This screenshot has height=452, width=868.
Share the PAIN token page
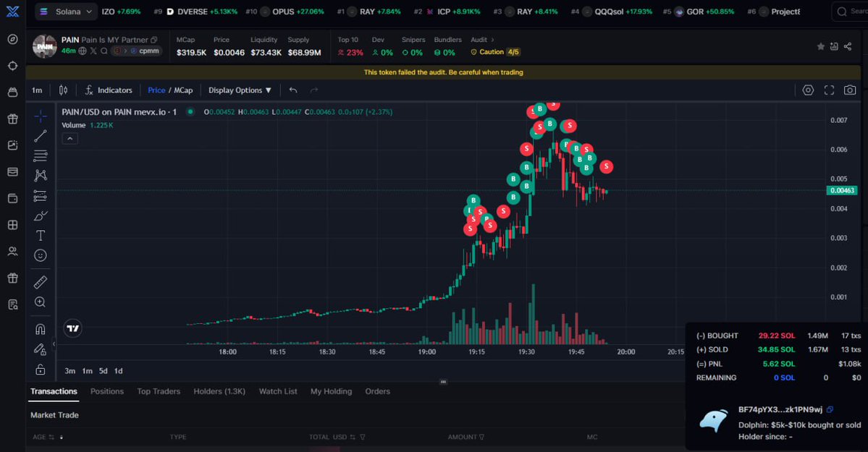(x=848, y=46)
